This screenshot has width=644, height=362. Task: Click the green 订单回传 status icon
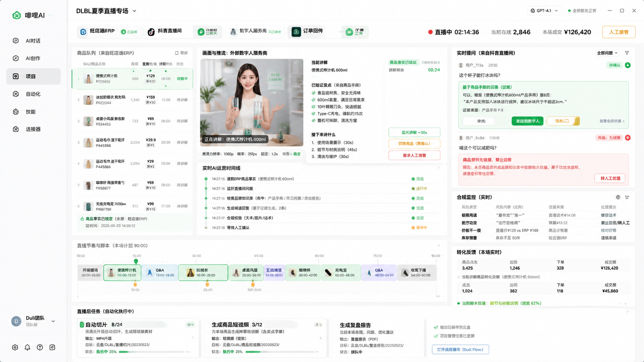(x=349, y=32)
